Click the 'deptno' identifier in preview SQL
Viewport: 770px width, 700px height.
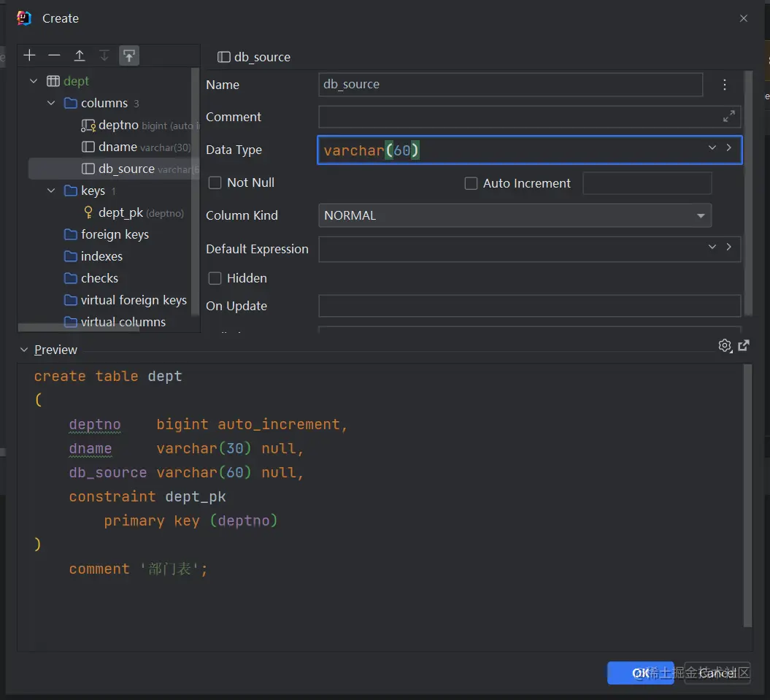(95, 424)
